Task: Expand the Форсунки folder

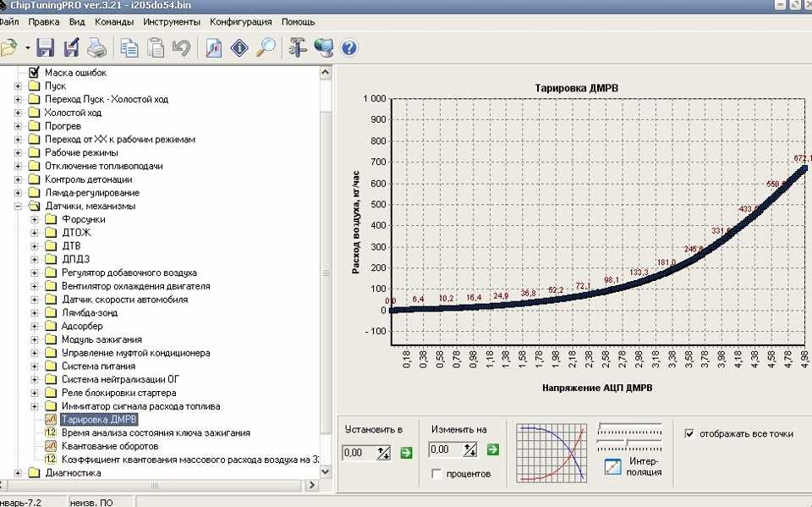Action: (x=34, y=219)
